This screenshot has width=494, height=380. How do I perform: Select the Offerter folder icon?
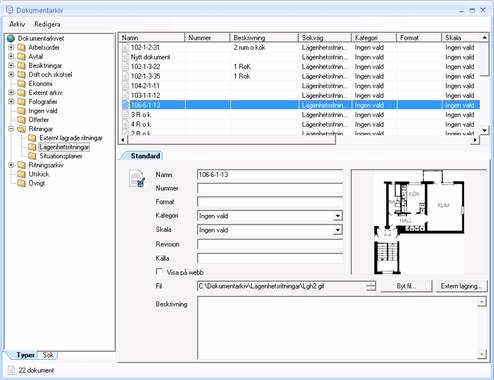point(21,120)
